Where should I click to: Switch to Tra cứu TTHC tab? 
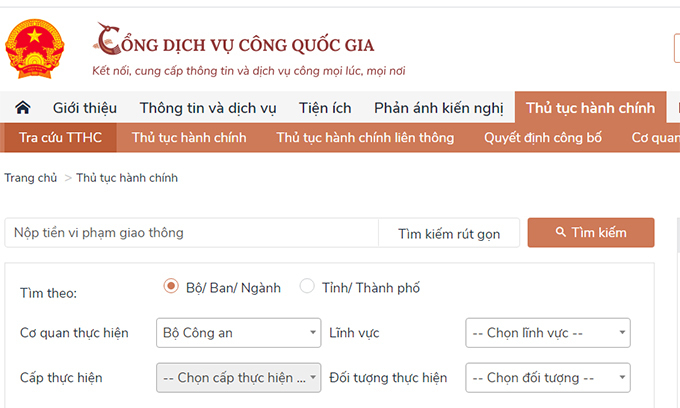pos(60,137)
